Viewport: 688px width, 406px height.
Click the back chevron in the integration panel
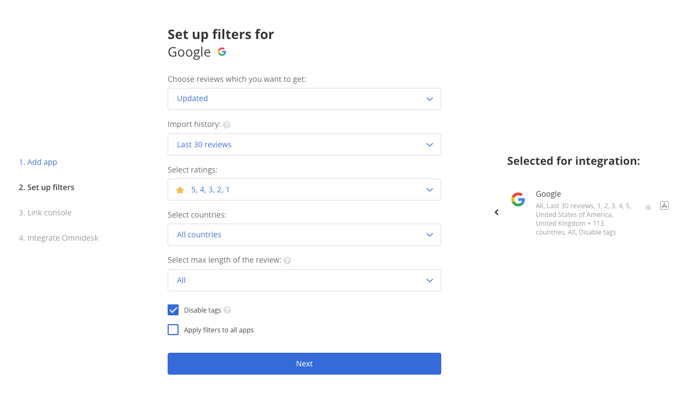[x=496, y=212]
